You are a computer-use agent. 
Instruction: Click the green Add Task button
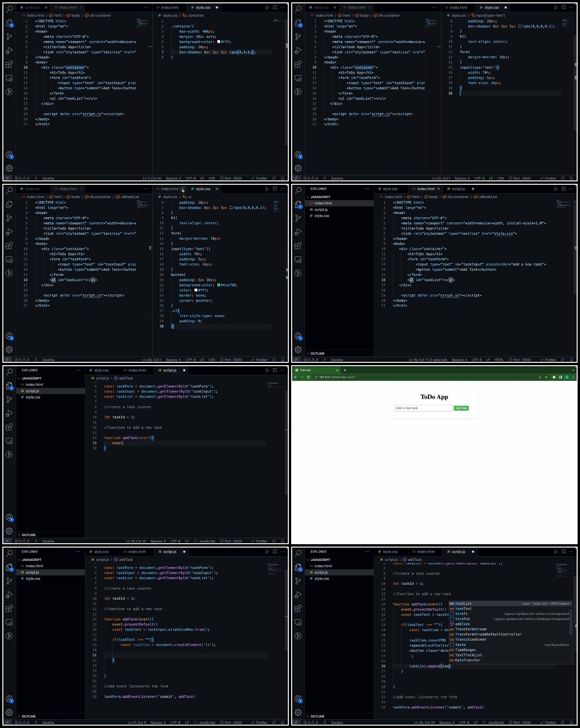[461, 408]
